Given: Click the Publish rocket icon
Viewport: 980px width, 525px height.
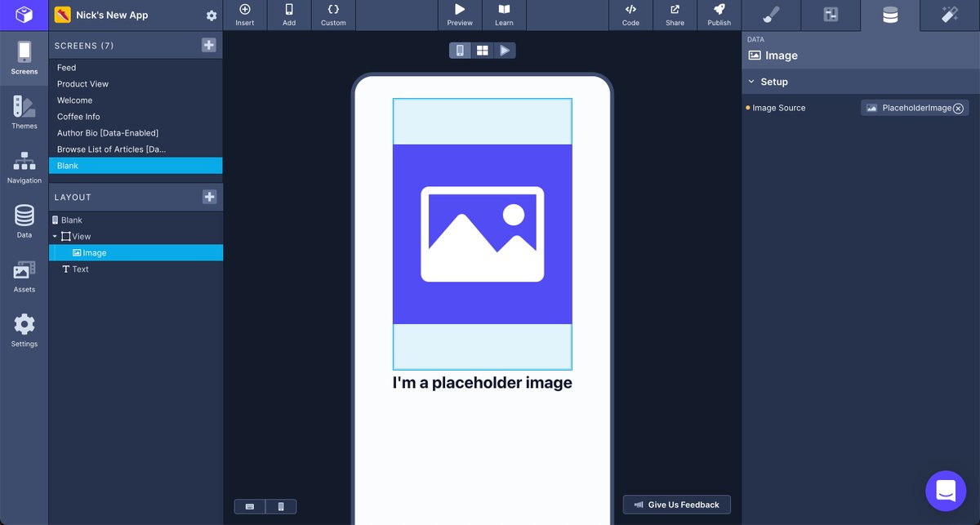Looking at the screenshot, I should tap(719, 15).
